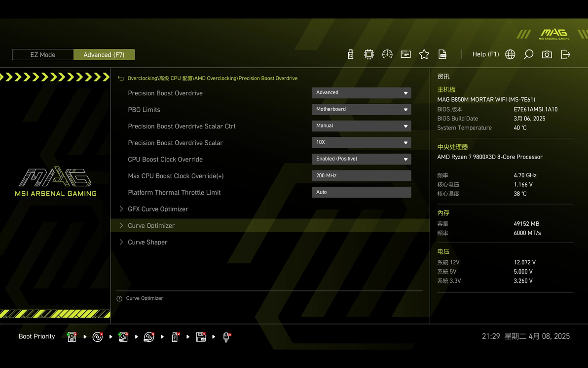Take a screenshot with the camera icon
Image resolution: width=588 pixels, height=368 pixels.
tap(547, 54)
